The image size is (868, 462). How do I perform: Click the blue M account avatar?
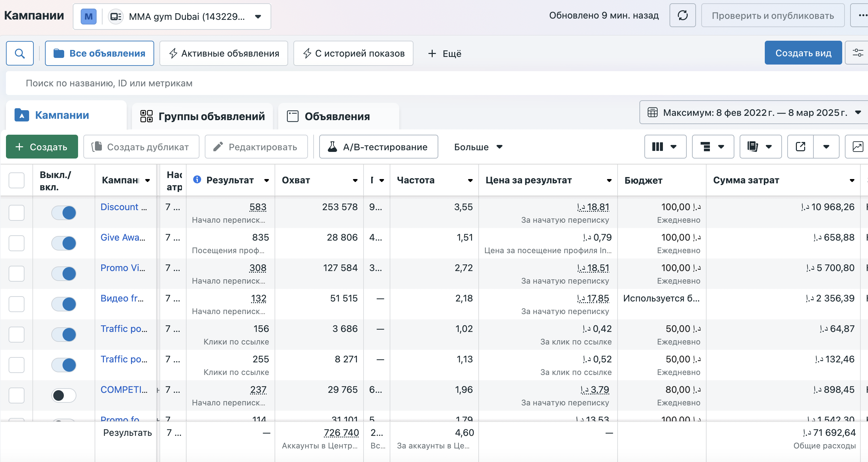tap(89, 17)
